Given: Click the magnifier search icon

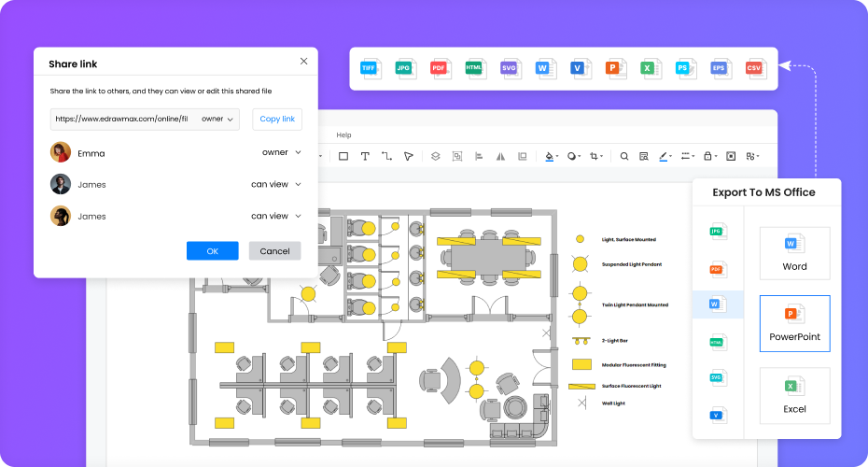Looking at the screenshot, I should [x=624, y=156].
